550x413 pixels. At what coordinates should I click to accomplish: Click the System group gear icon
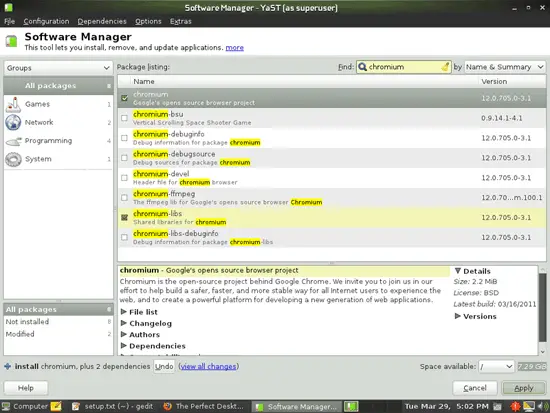tap(13, 159)
